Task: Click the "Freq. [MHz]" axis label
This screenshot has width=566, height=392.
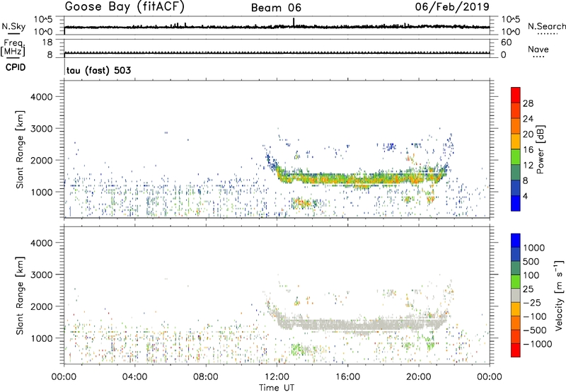Action: (x=13, y=47)
